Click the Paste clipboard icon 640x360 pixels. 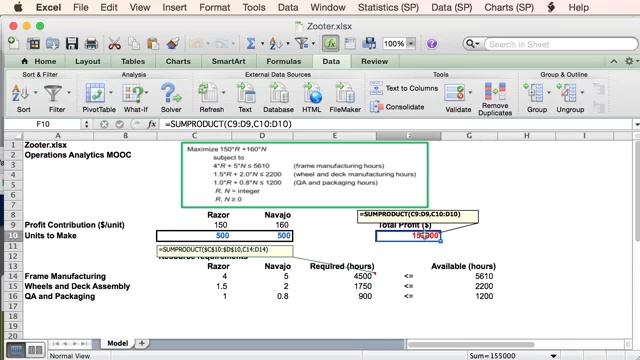tap(153, 43)
